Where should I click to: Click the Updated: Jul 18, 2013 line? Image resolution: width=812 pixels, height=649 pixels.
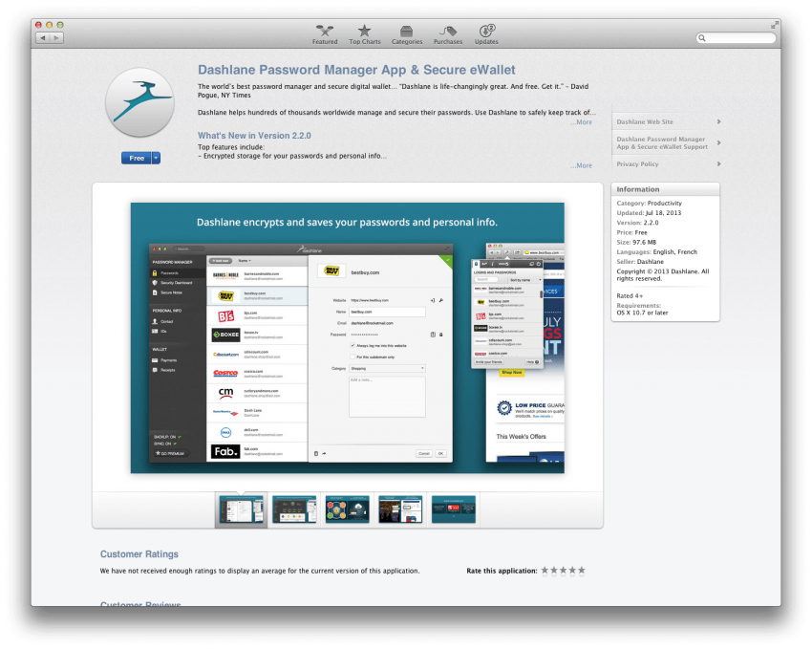coord(649,213)
